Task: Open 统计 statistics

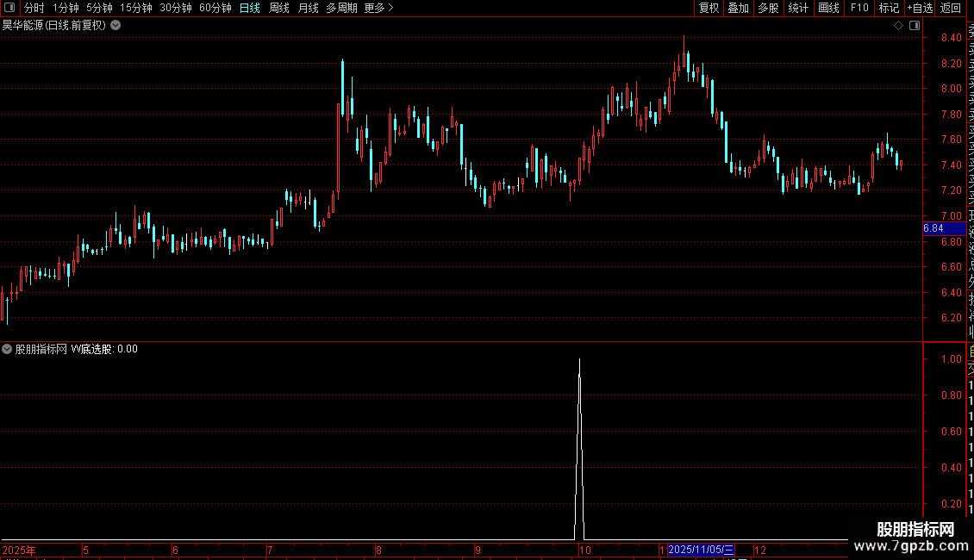Action: pyautogui.click(x=798, y=8)
